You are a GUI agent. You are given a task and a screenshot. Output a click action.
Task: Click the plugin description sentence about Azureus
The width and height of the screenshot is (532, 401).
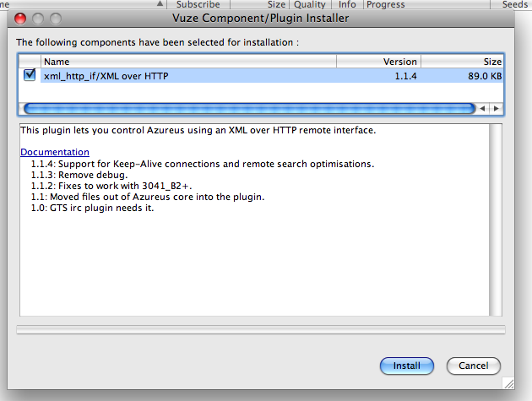click(x=198, y=130)
